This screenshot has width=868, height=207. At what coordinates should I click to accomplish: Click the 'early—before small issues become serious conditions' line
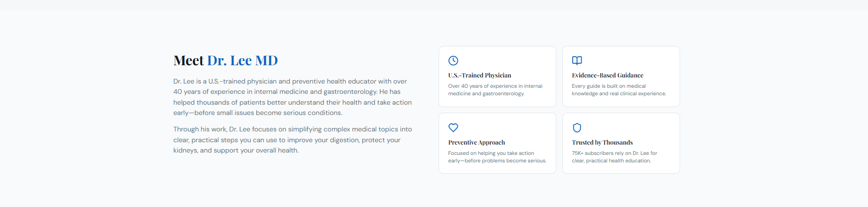click(x=258, y=113)
